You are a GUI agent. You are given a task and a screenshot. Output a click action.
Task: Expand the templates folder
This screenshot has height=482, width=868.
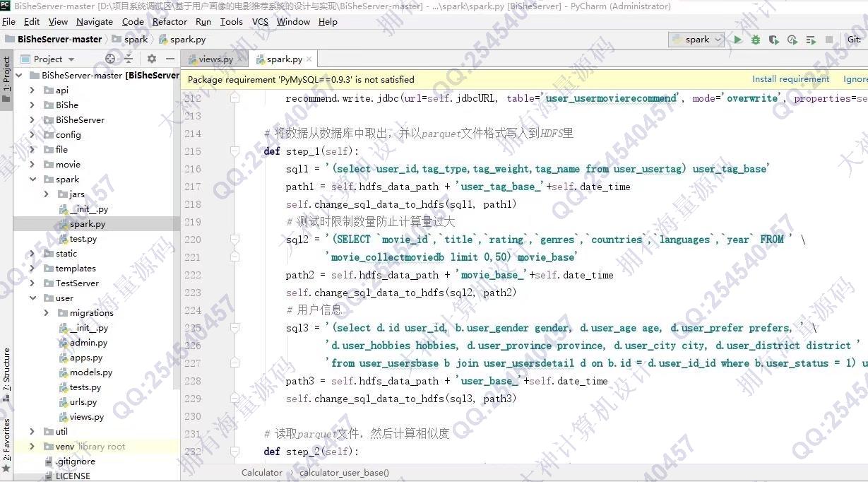(32, 269)
